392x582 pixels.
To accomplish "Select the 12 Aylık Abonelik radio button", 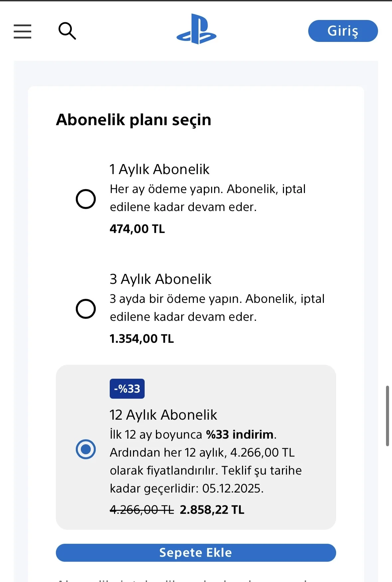I will [86, 449].
